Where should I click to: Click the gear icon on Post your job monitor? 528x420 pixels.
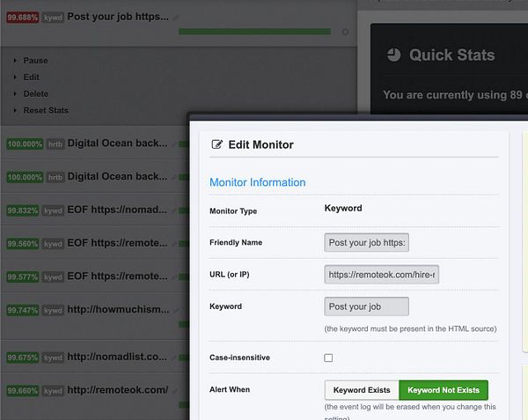[x=345, y=33]
